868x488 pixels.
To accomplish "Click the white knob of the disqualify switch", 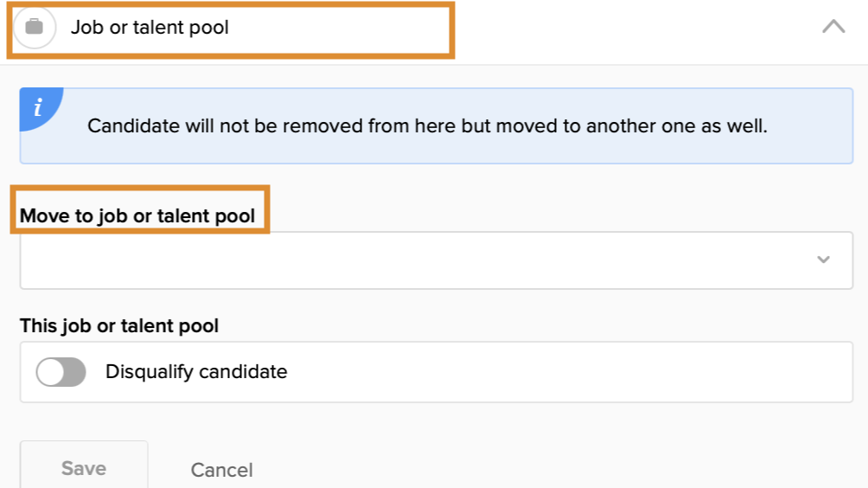I will [50, 372].
